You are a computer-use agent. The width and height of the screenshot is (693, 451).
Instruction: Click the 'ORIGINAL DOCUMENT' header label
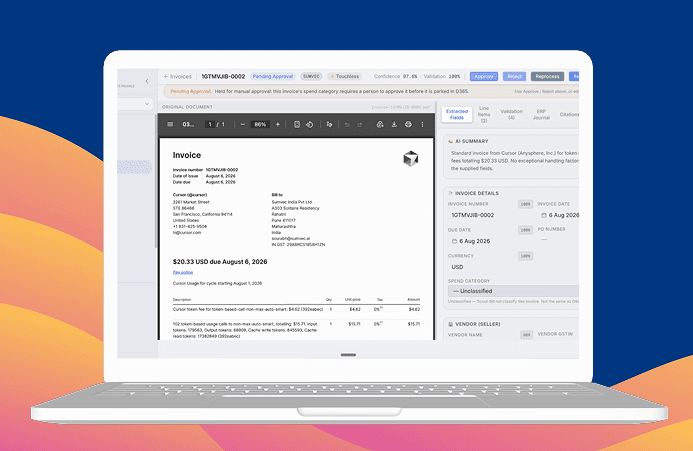click(x=187, y=107)
